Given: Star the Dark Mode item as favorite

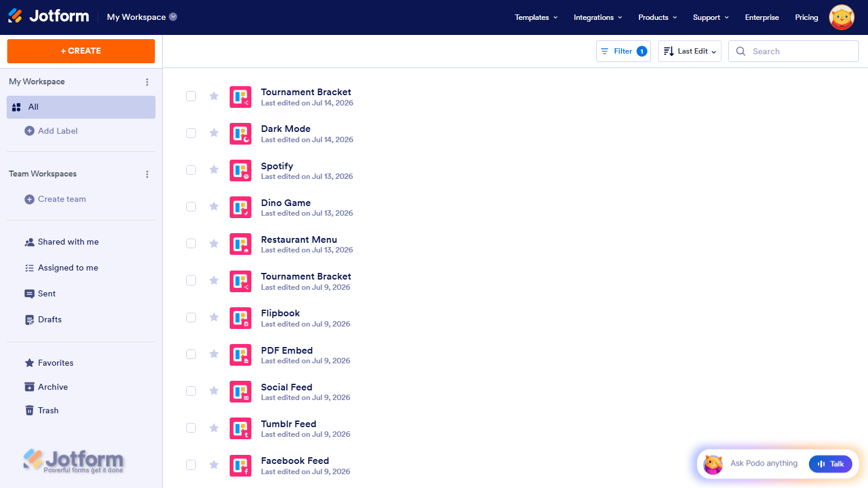Looking at the screenshot, I should pyautogui.click(x=214, y=133).
